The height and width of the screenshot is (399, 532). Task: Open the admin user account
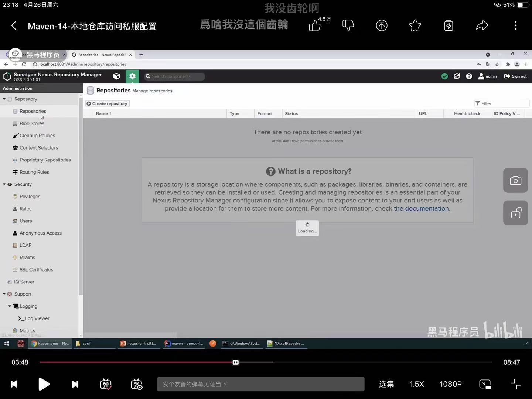point(488,76)
